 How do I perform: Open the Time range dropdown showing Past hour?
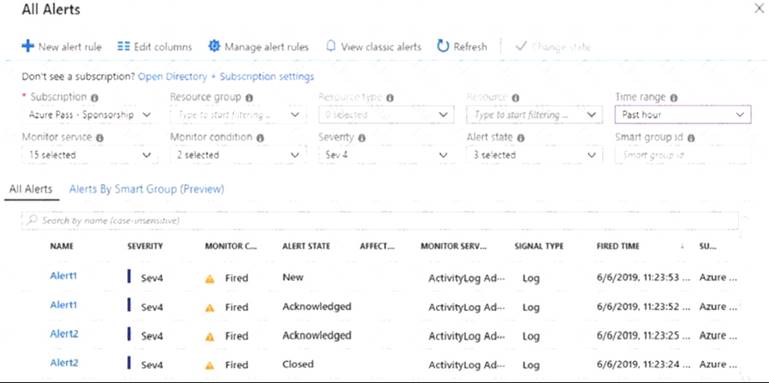pos(683,115)
